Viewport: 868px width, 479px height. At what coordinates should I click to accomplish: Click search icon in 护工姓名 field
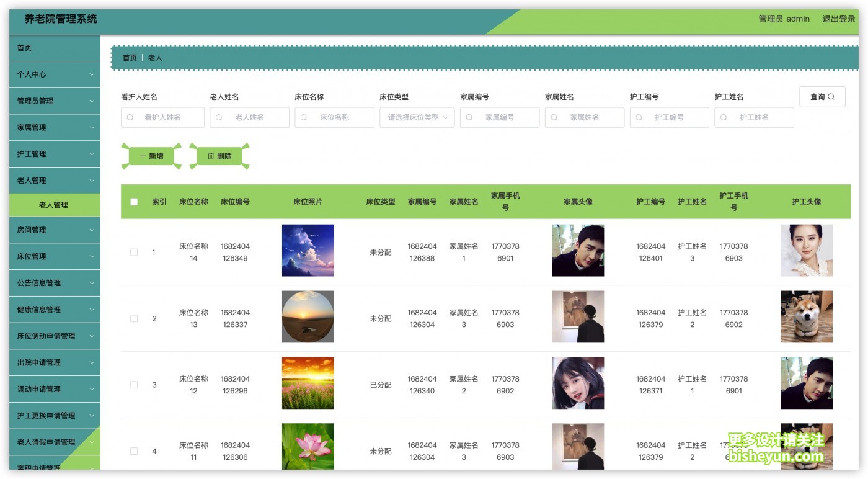[724, 117]
